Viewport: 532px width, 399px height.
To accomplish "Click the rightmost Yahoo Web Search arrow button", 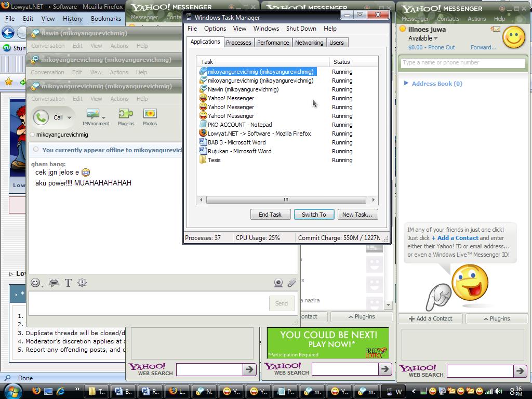I will click(520, 371).
